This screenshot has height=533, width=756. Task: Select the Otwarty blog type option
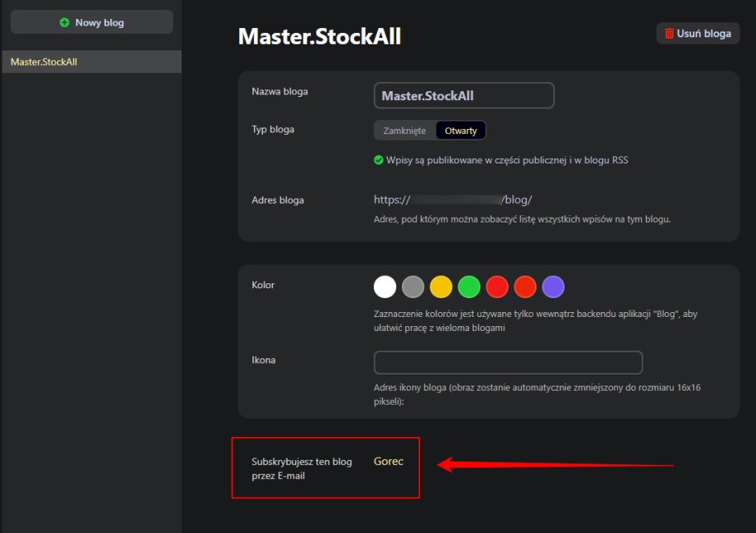[461, 131]
